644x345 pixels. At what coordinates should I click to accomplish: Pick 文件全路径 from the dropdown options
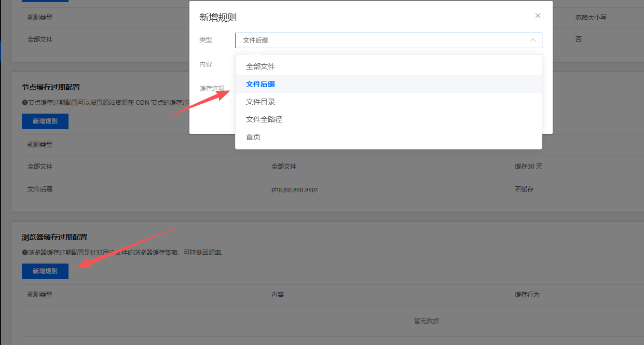(x=264, y=119)
